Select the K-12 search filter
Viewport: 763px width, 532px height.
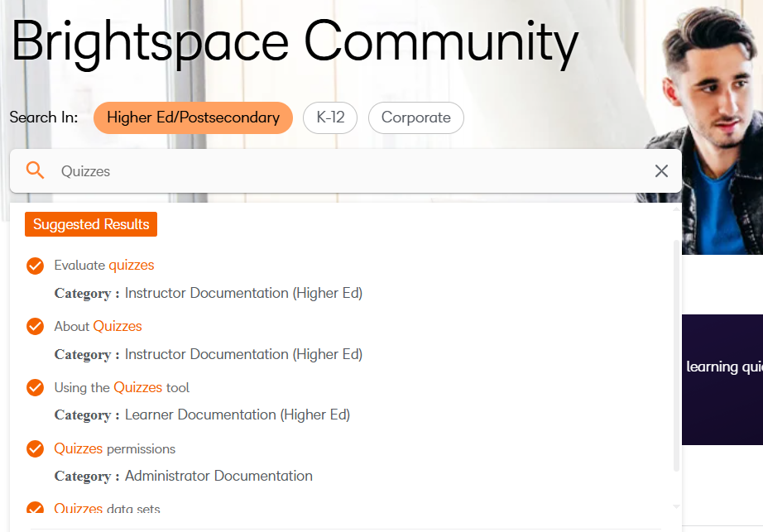coord(330,117)
